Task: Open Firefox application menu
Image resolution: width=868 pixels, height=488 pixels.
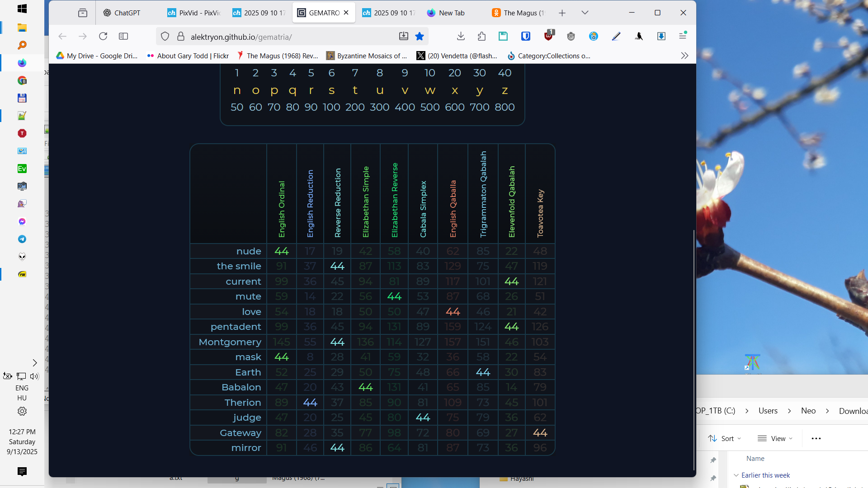Action: 683,36
